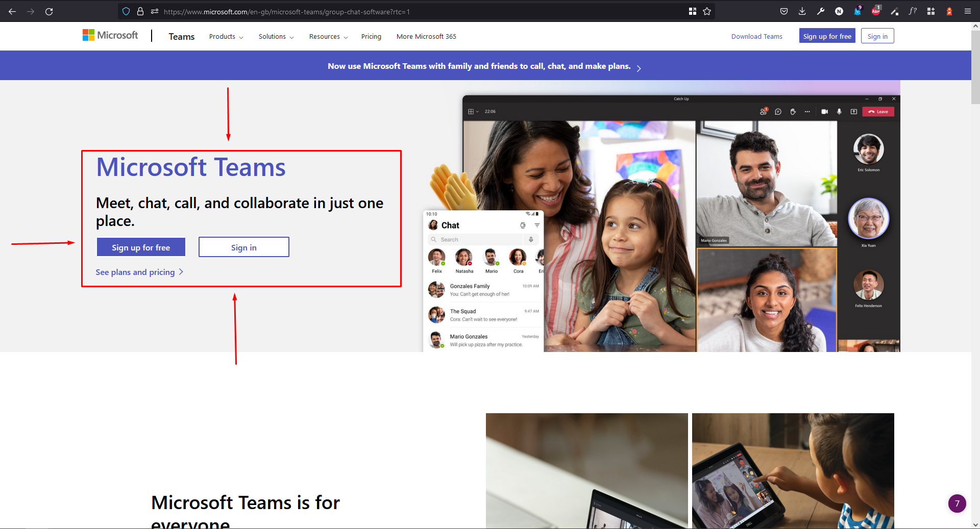Go back with the browser back arrow

pyautogui.click(x=12, y=11)
